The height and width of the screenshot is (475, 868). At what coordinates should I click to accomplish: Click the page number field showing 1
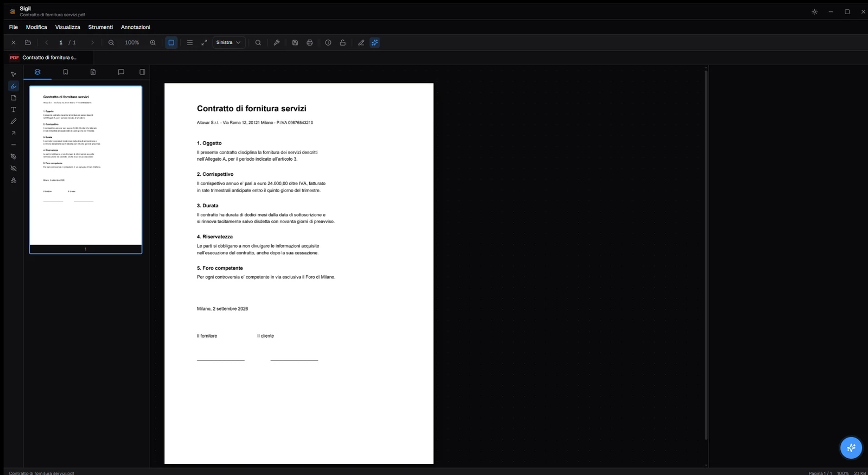click(61, 42)
